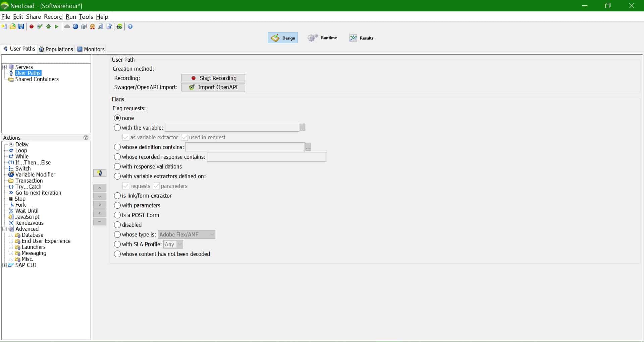The image size is (644, 342).
Task: Click the green bug debug icon
Action: pyautogui.click(x=48, y=27)
